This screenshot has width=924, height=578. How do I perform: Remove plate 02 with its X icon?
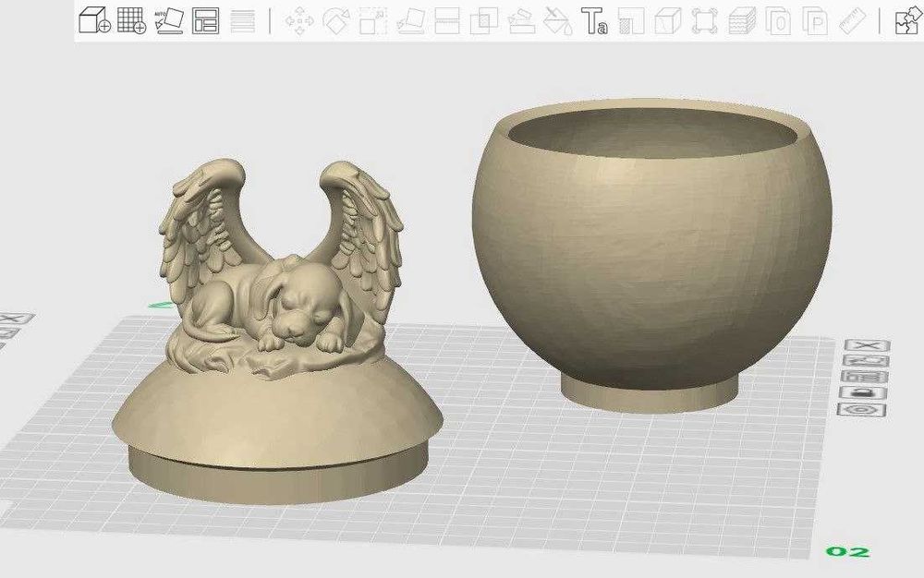pyautogui.click(x=867, y=345)
